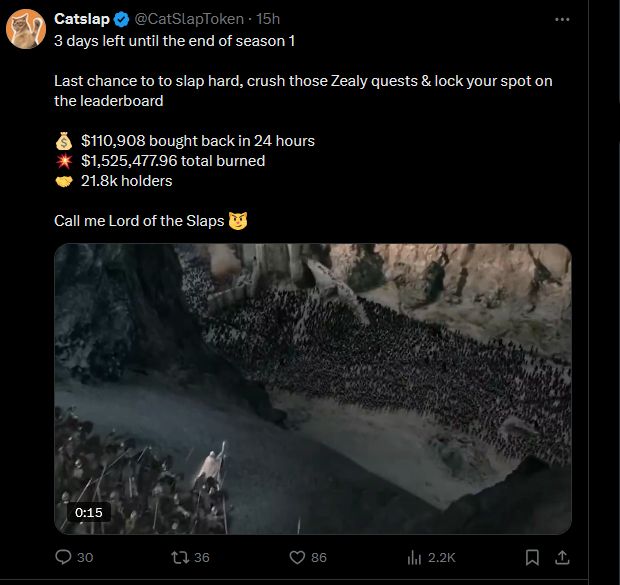The image size is (620, 585).
Task: Click the blue verified badge
Action: coord(121,19)
